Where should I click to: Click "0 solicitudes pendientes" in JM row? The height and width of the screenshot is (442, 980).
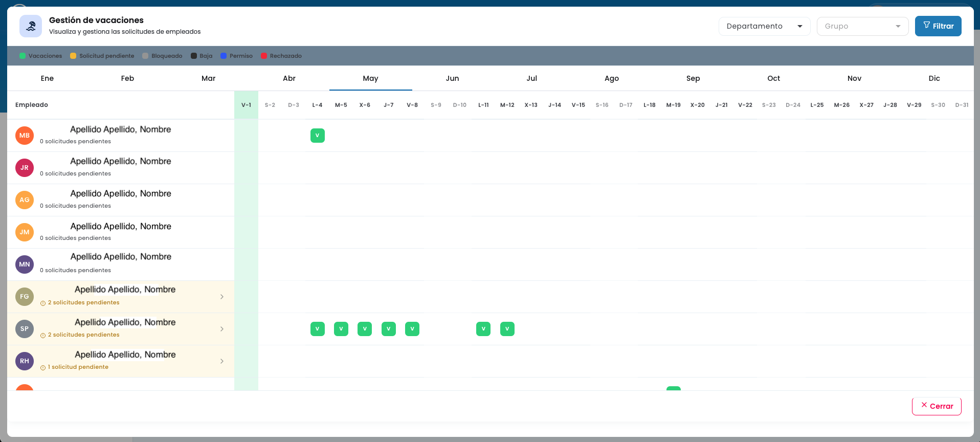click(76, 238)
